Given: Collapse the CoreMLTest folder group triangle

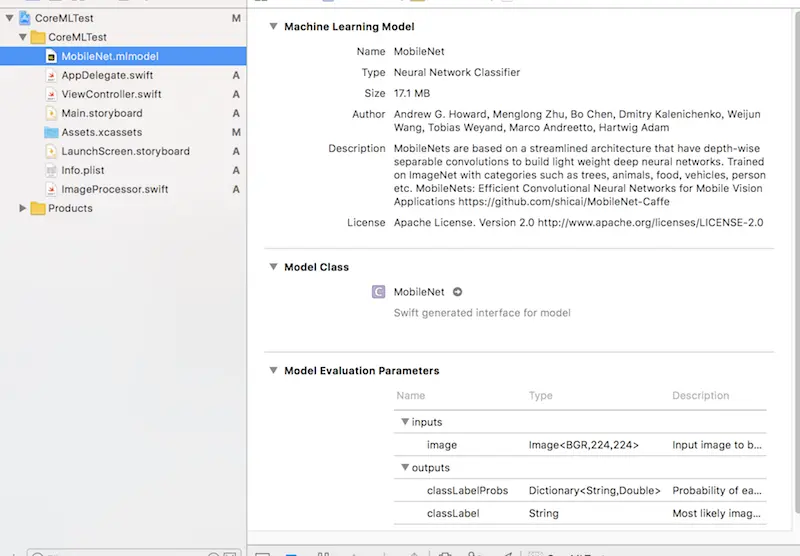Looking at the screenshot, I should [22, 37].
